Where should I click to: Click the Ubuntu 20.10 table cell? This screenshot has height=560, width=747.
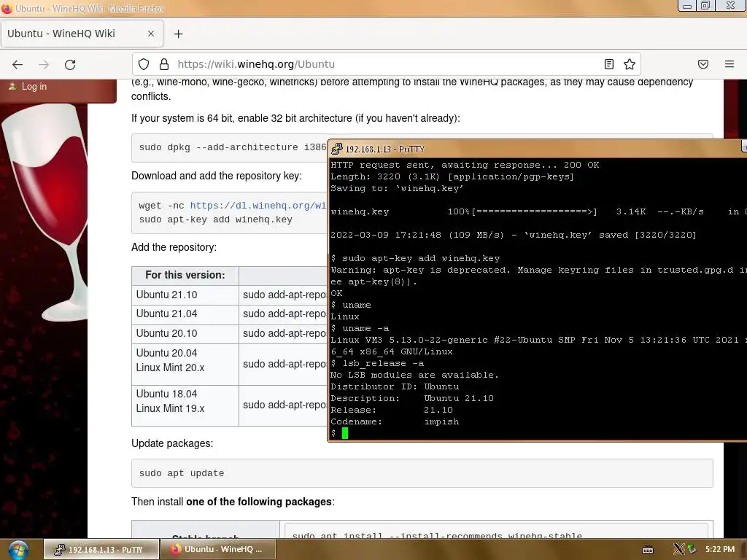(185, 334)
